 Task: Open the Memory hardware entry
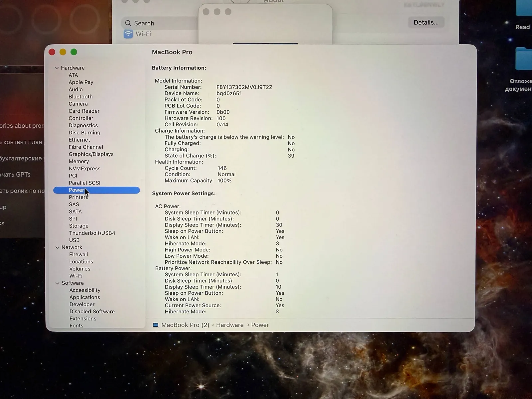pos(79,161)
